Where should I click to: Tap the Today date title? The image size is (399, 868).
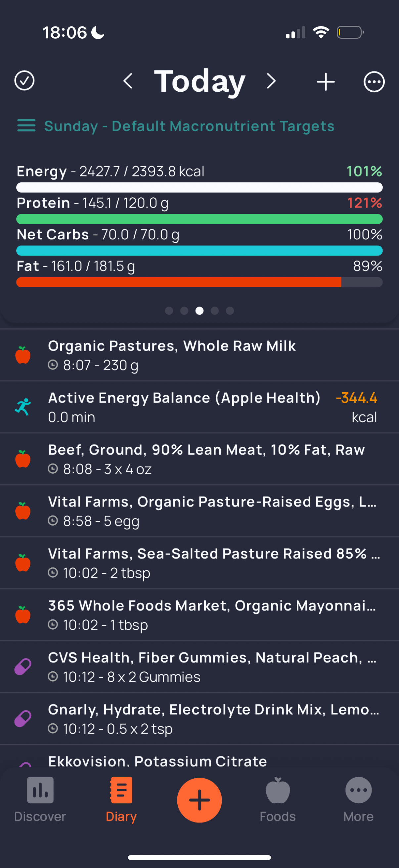click(200, 81)
